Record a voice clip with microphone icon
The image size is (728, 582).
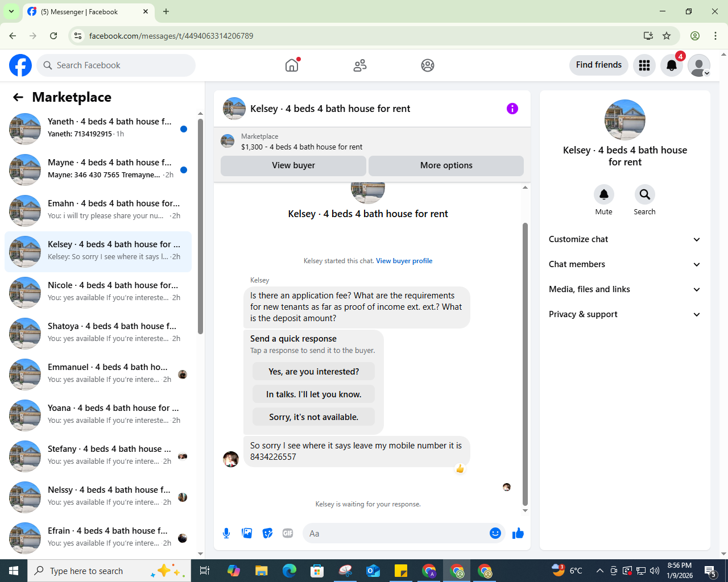tap(226, 533)
